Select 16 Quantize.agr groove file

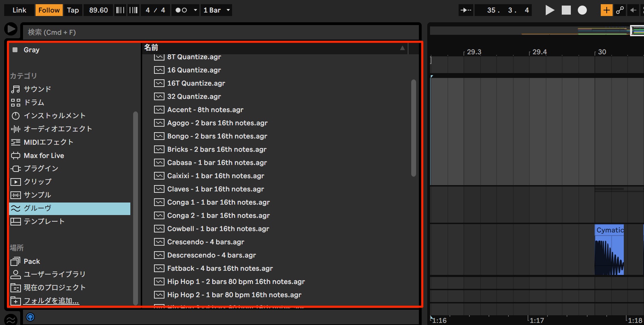tap(194, 70)
